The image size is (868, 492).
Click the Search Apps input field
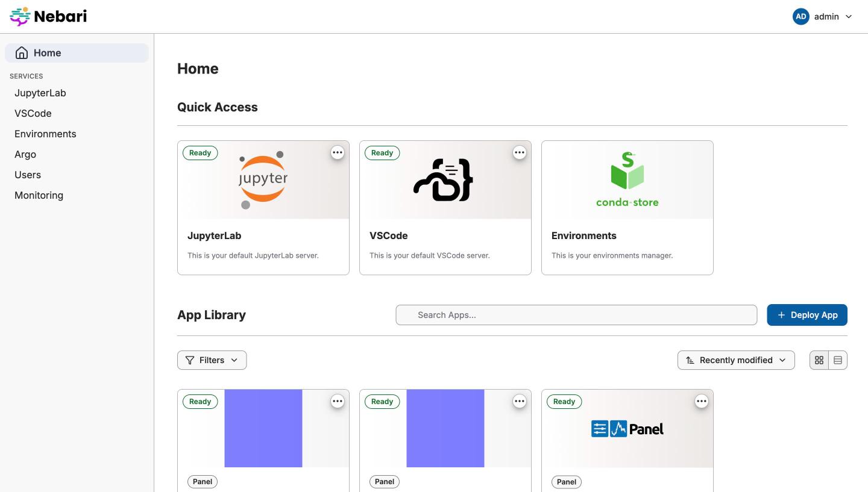coord(576,315)
